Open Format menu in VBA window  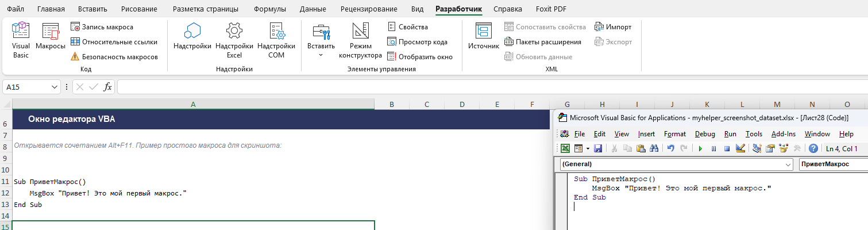675,134
